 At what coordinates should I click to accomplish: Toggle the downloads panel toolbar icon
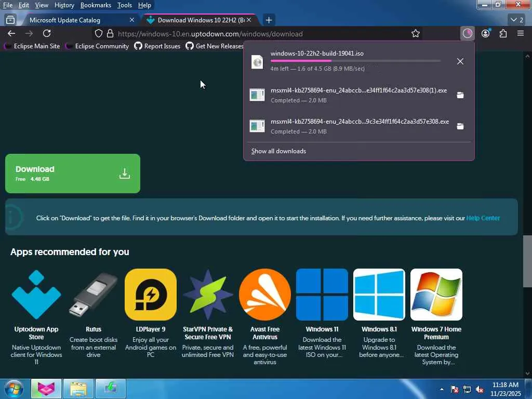467,33
